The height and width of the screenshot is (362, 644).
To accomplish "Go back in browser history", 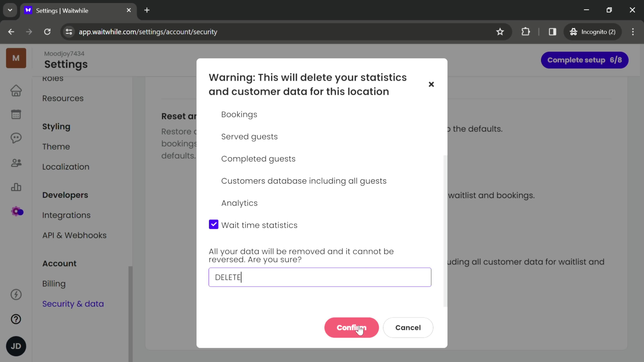I will pyautogui.click(x=11, y=32).
